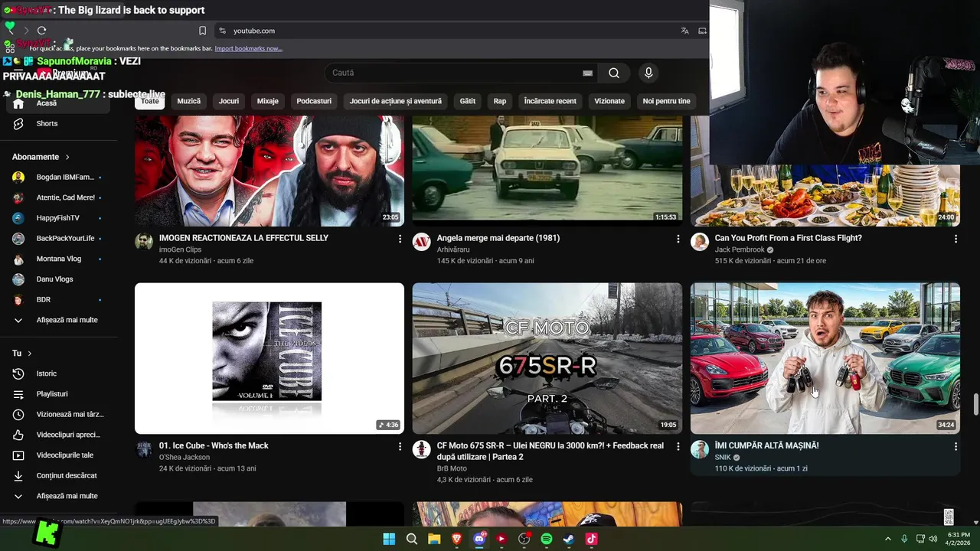The width and height of the screenshot is (980, 551).
Task: Select the Jocuri filter chip
Action: [229, 101]
